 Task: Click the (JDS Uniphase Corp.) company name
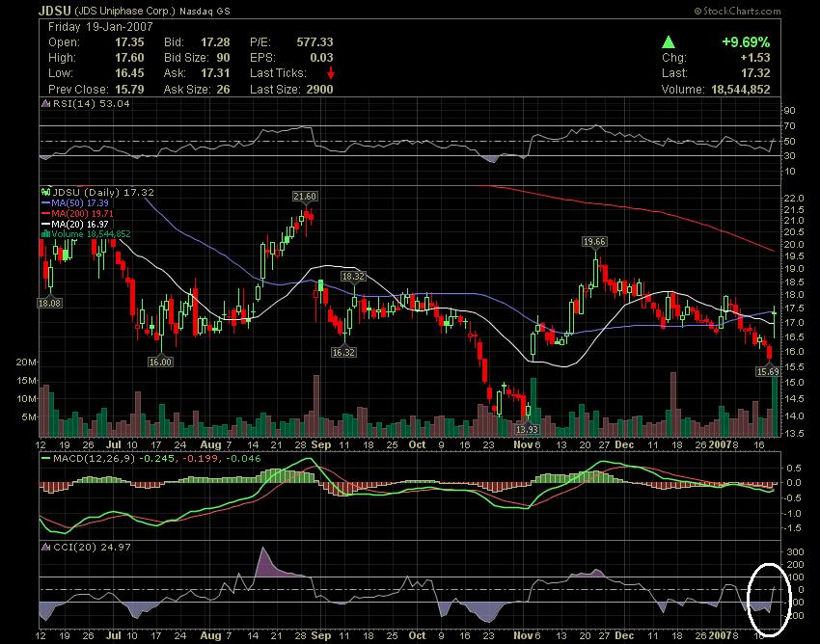125,11
